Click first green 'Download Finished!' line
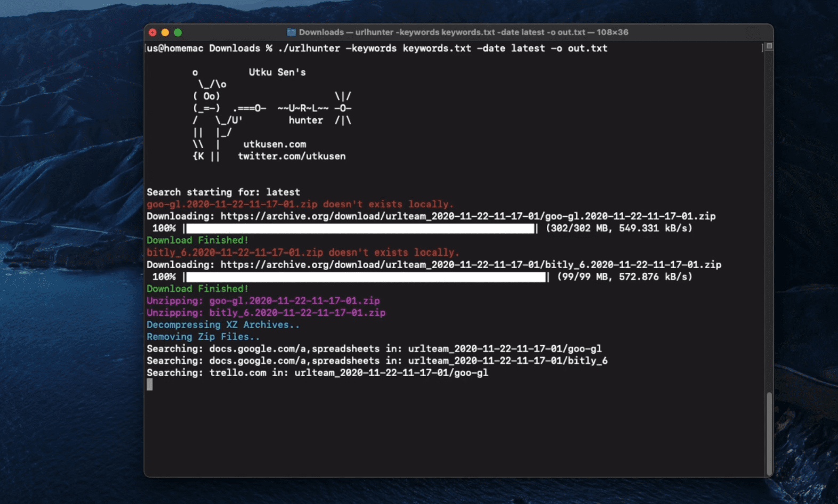 click(197, 240)
